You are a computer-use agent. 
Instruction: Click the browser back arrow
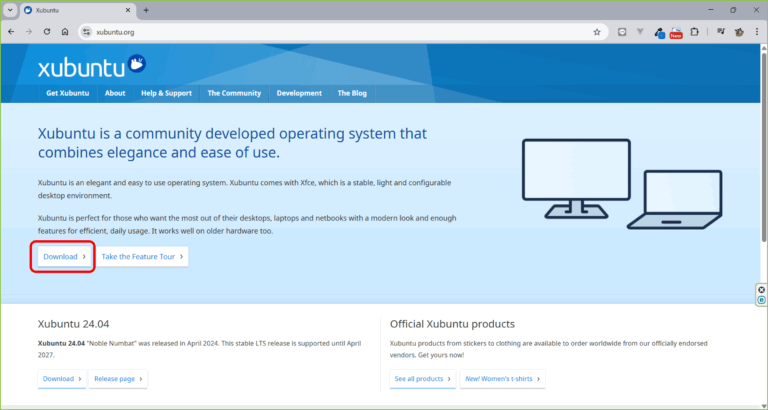pos(11,31)
